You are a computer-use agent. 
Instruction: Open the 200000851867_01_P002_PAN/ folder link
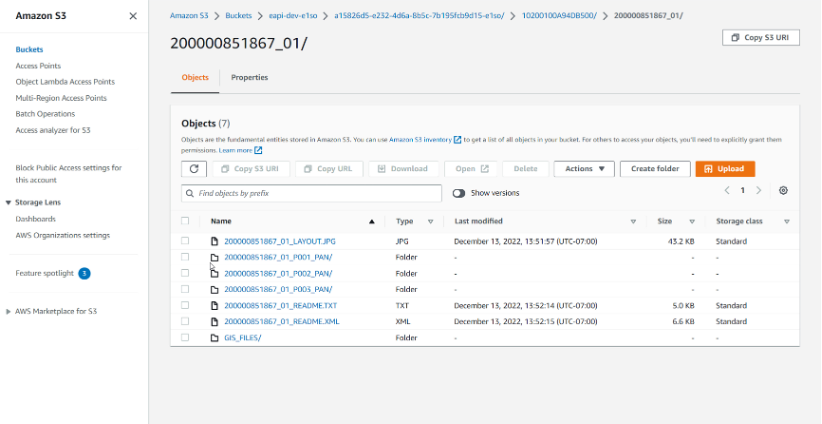click(x=278, y=274)
